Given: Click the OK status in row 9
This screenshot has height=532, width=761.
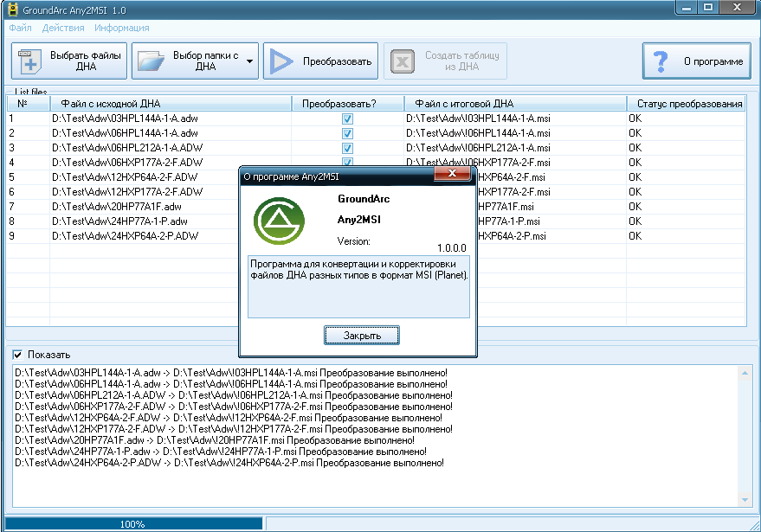Looking at the screenshot, I should tap(635, 235).
